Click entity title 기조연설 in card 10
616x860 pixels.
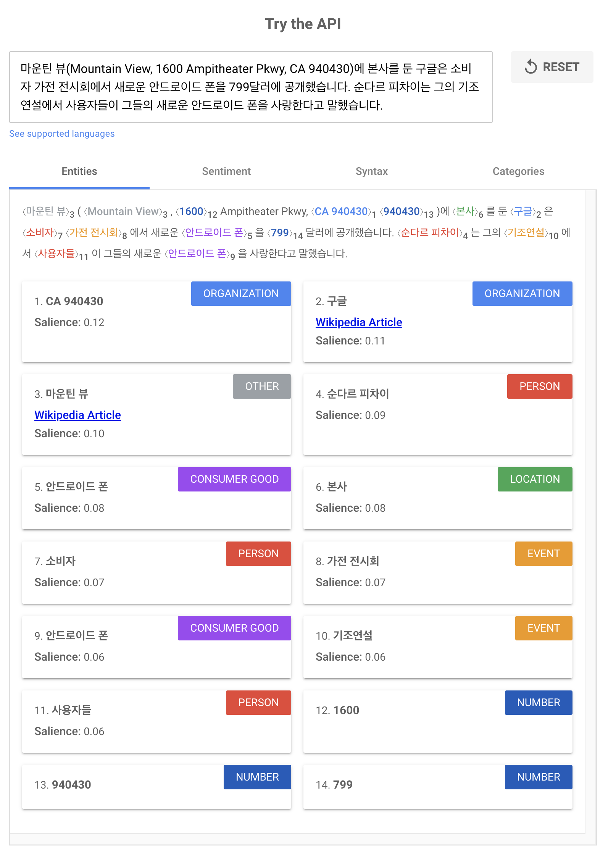353,636
